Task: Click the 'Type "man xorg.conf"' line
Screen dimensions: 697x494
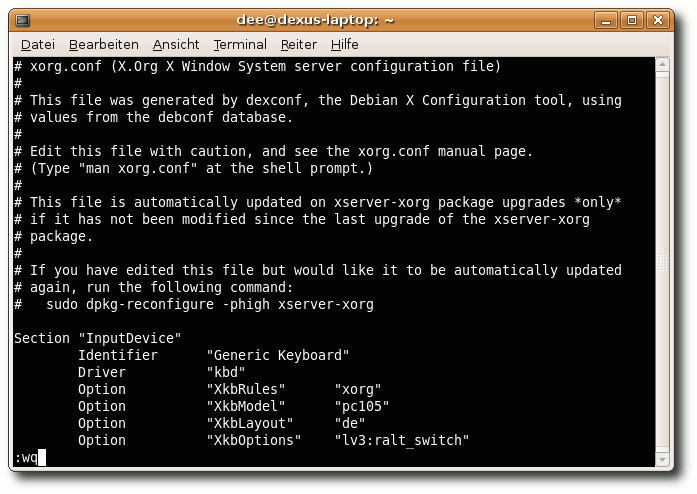Action: click(x=193, y=169)
